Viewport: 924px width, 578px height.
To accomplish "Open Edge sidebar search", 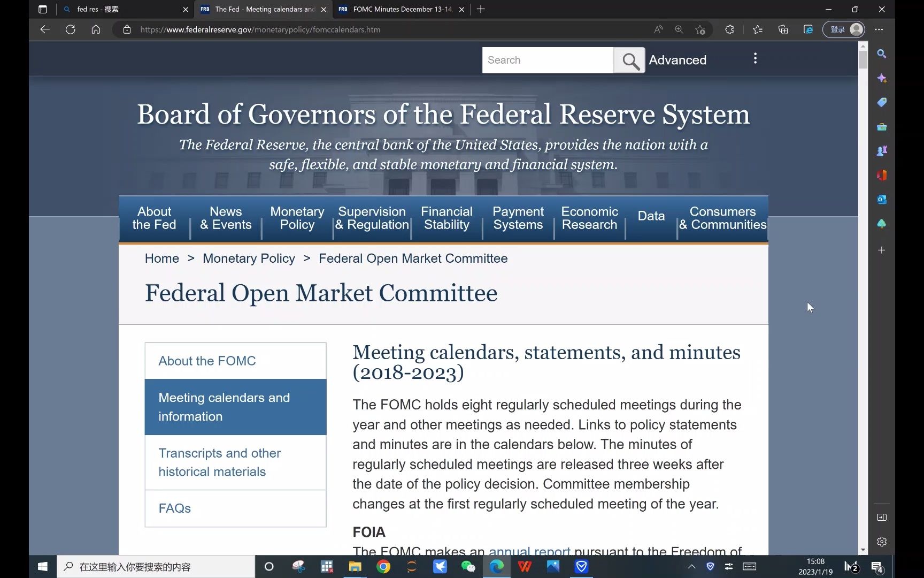I will 882,54.
